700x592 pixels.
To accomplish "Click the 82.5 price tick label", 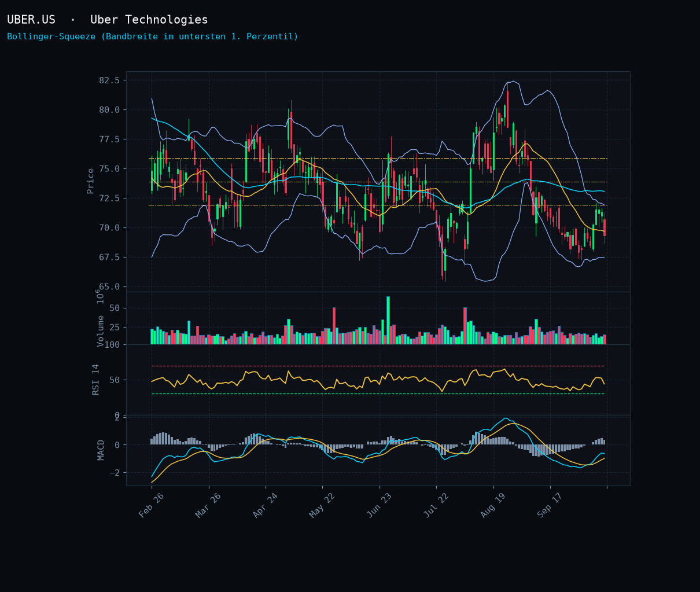I will click(x=109, y=80).
